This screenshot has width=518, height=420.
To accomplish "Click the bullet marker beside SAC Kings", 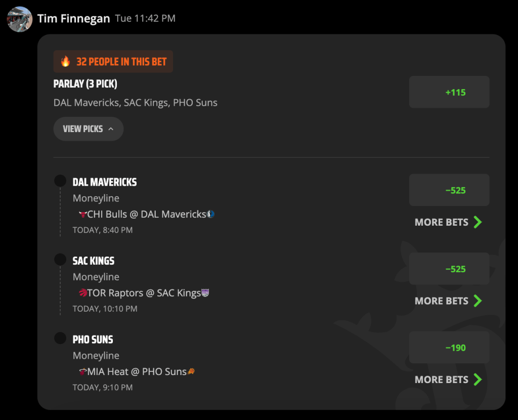I will (60, 260).
